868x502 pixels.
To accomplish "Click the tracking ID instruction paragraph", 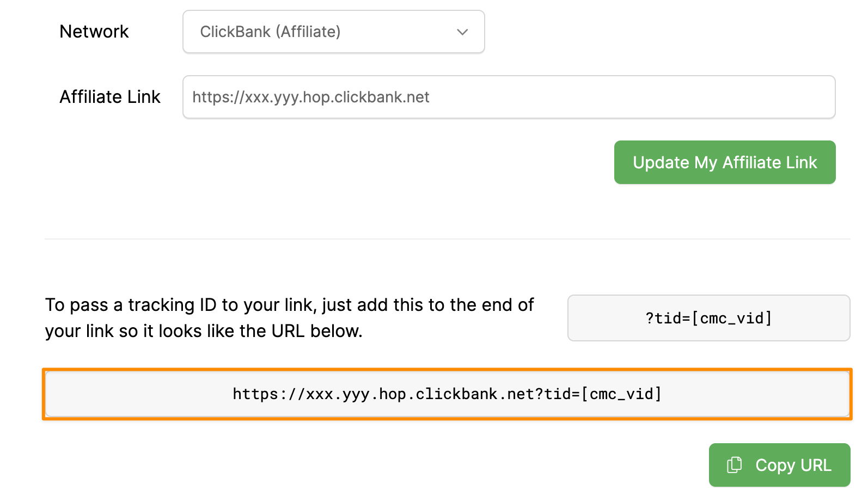I will [289, 318].
